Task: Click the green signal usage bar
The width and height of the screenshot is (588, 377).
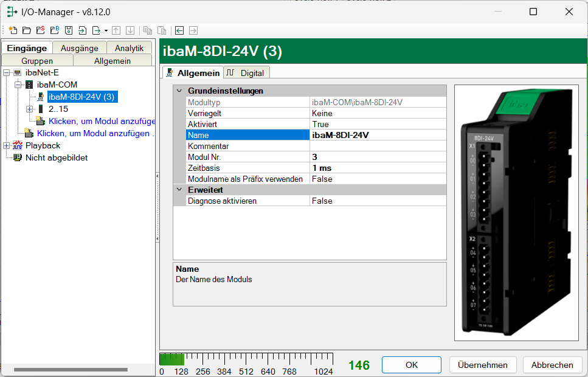Action: pos(171,359)
